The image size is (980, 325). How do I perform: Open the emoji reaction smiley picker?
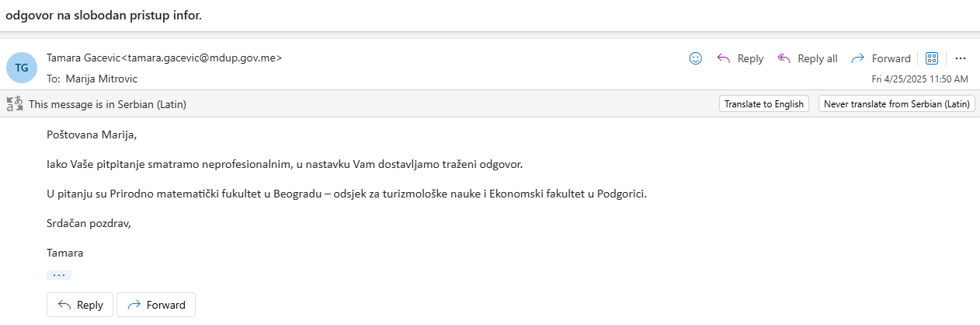(696, 58)
